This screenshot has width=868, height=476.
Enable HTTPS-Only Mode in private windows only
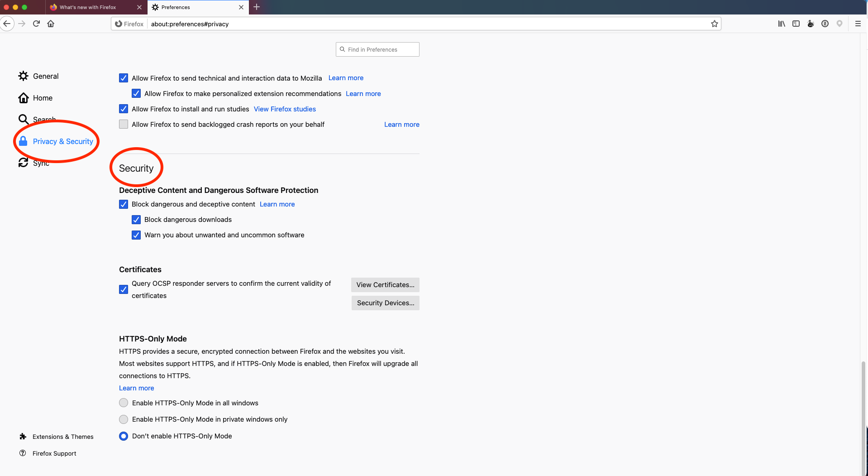pyautogui.click(x=124, y=419)
